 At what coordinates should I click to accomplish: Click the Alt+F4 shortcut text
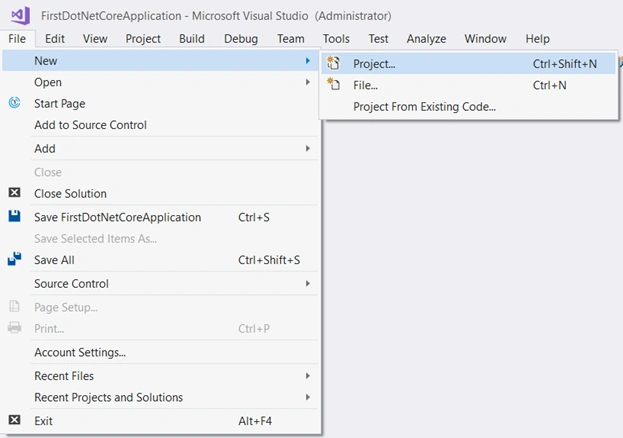pos(255,421)
